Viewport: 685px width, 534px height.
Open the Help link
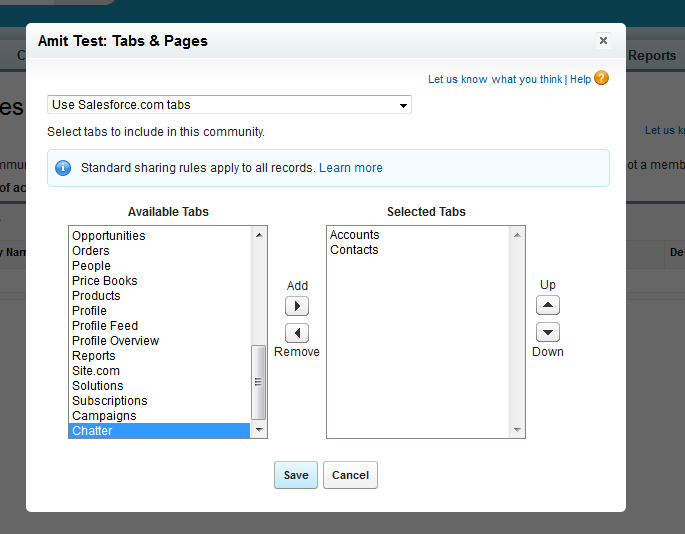(580, 79)
